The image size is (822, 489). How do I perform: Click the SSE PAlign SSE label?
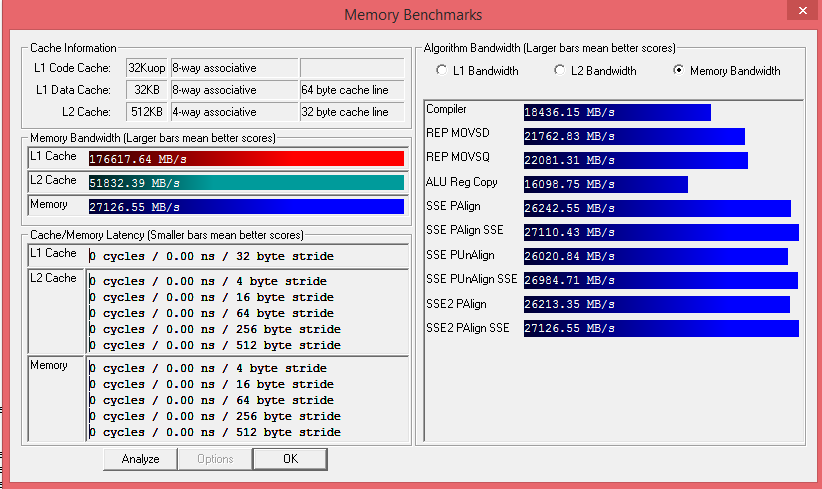click(x=464, y=230)
